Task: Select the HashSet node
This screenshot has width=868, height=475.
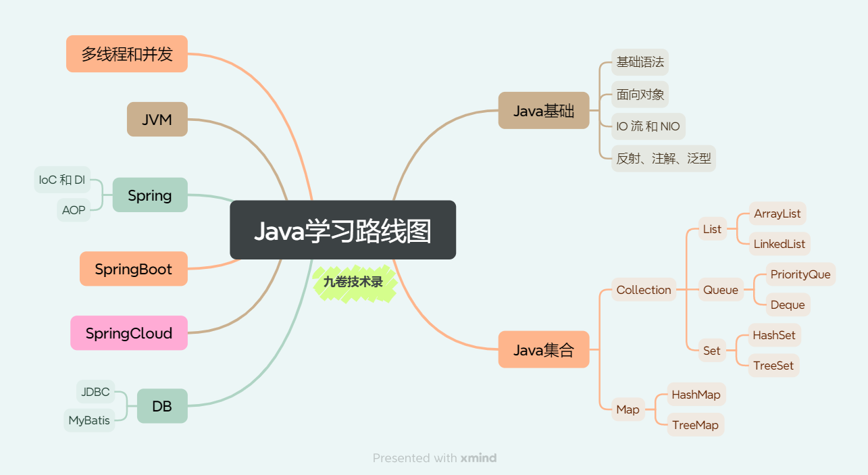Action: click(774, 335)
